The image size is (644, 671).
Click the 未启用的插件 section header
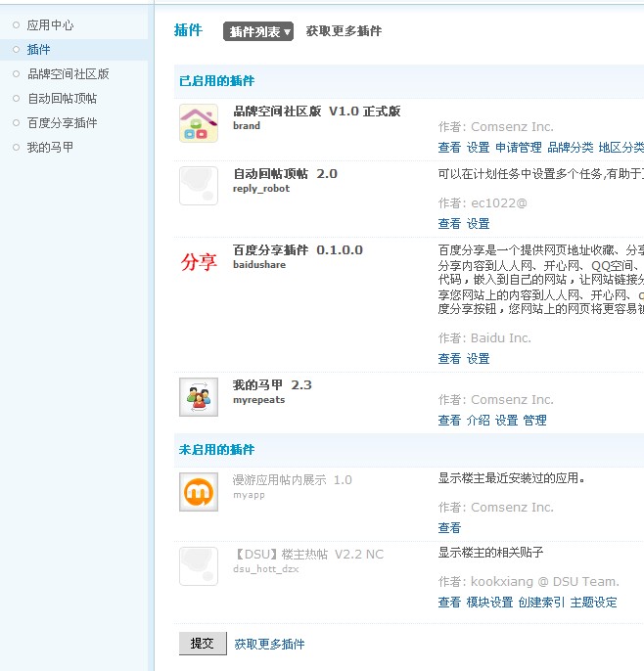216,450
